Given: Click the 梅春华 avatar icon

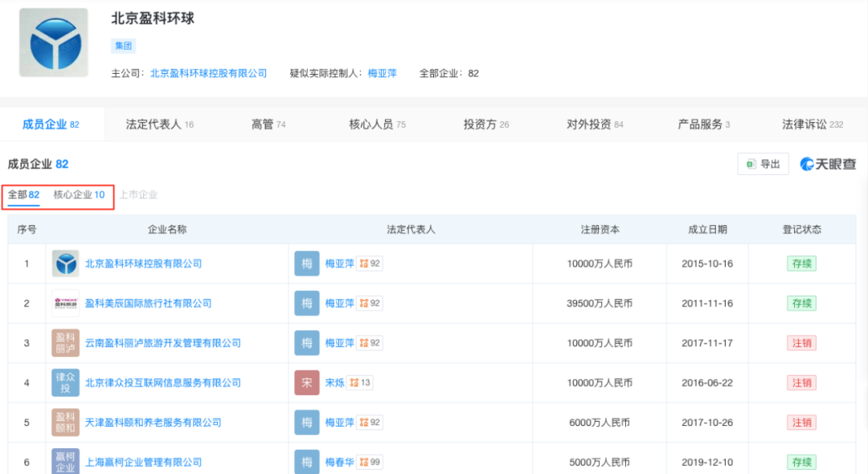Looking at the screenshot, I should [307, 461].
